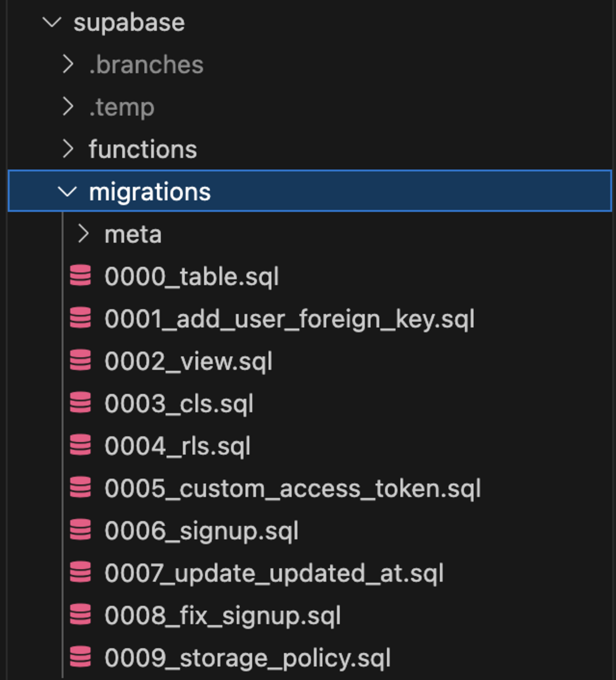Open the 0000_table.sql migration file
The height and width of the screenshot is (680, 616).
coord(191,276)
